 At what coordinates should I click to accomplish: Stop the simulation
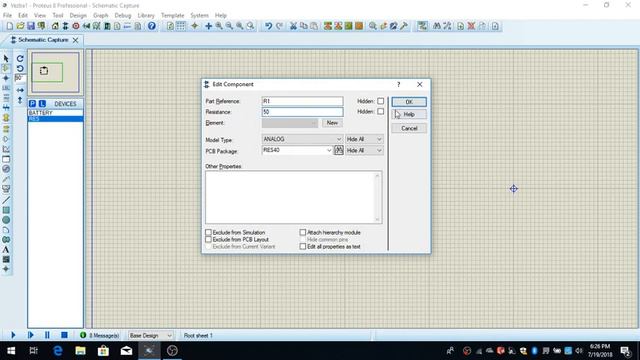click(x=64, y=335)
